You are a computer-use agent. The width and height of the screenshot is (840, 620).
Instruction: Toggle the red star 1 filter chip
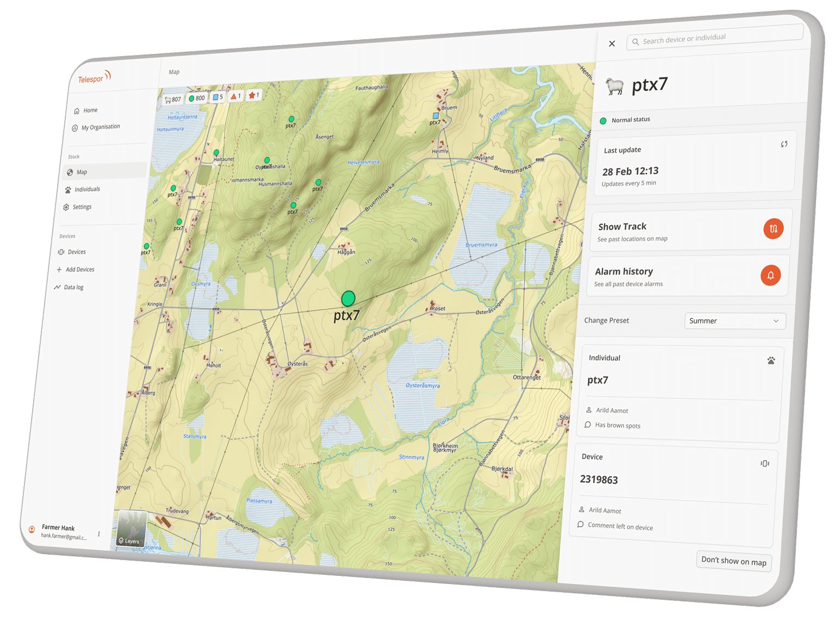pos(254,95)
